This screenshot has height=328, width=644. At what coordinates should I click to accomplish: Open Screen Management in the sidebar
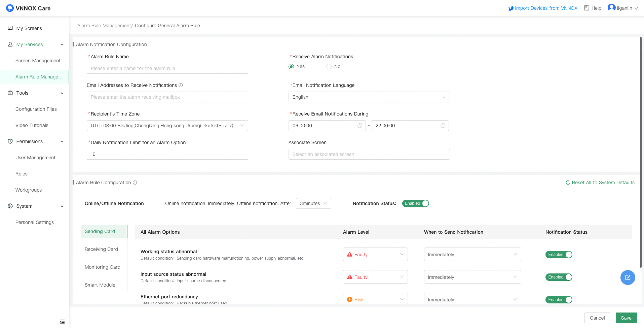(x=38, y=61)
